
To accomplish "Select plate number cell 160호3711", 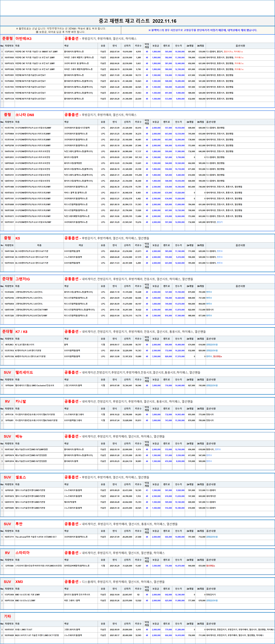I will pos(9,537).
